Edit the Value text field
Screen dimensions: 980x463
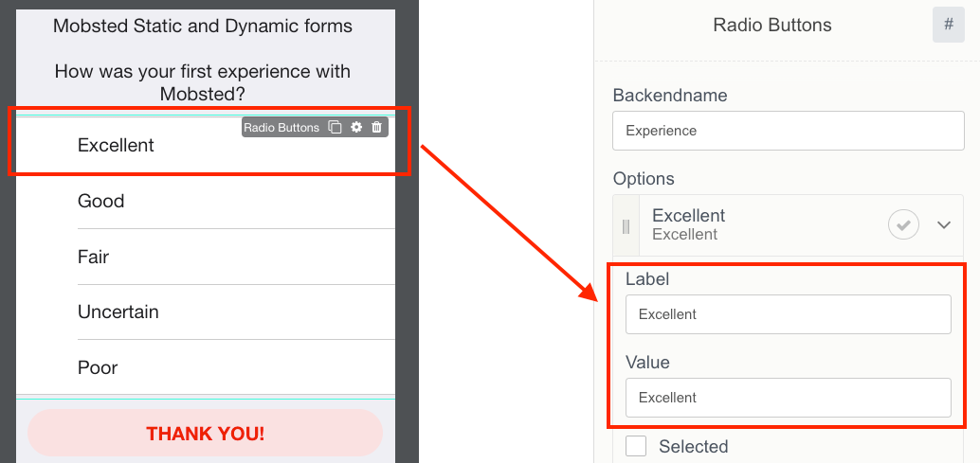coord(788,398)
